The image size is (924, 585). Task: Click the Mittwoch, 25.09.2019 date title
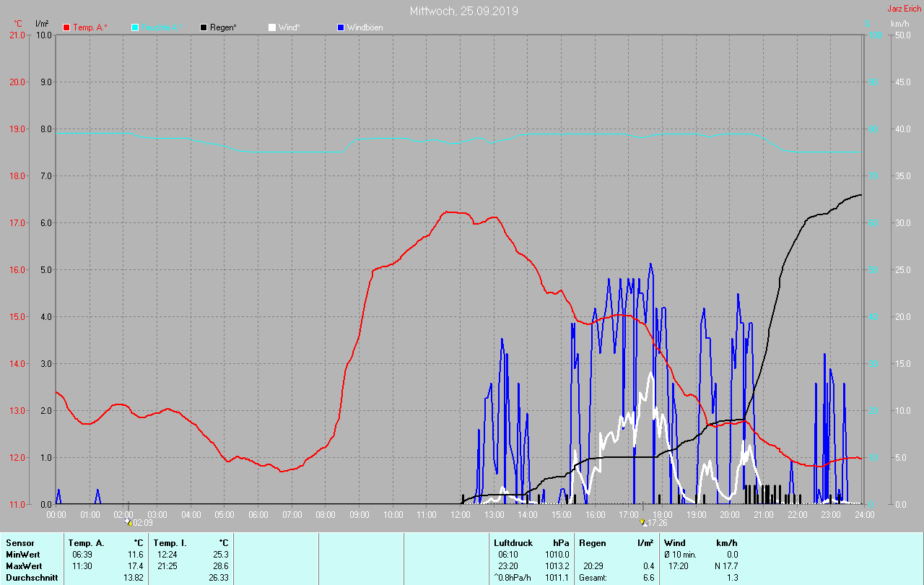tap(463, 11)
